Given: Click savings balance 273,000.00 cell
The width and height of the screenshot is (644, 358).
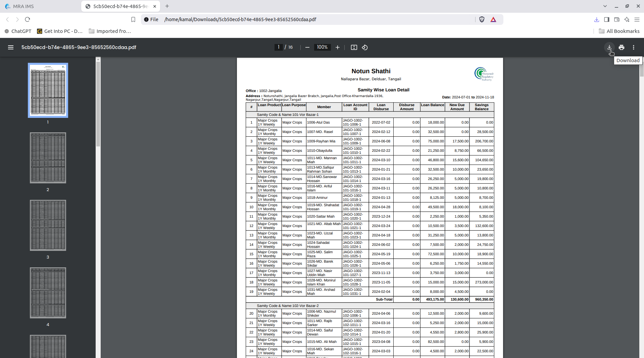Looking at the screenshot, I should pyautogui.click(x=482, y=282).
